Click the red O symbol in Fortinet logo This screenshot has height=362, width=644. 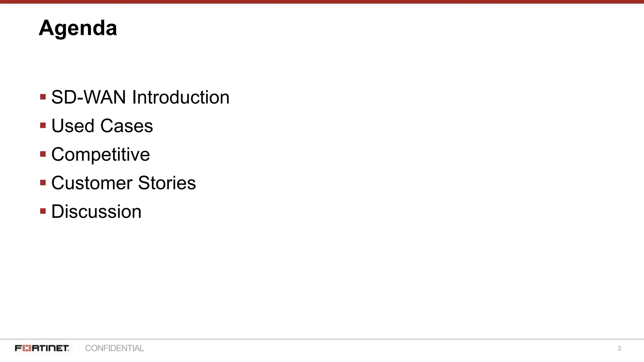27,348
